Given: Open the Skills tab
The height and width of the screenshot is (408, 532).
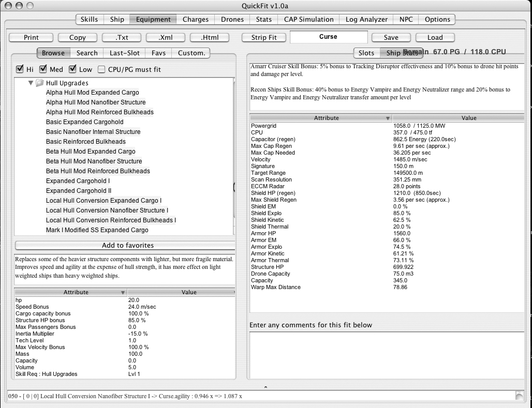Looking at the screenshot, I should [89, 19].
